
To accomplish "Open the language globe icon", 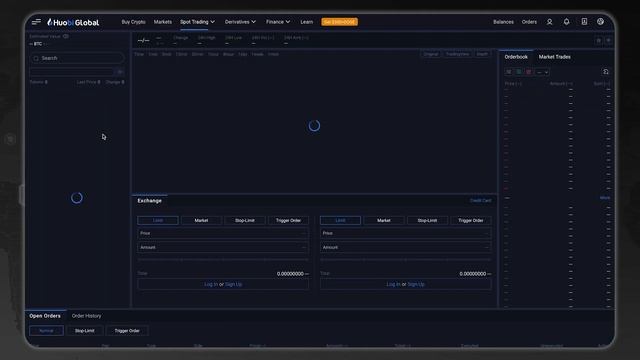I will coord(600,22).
